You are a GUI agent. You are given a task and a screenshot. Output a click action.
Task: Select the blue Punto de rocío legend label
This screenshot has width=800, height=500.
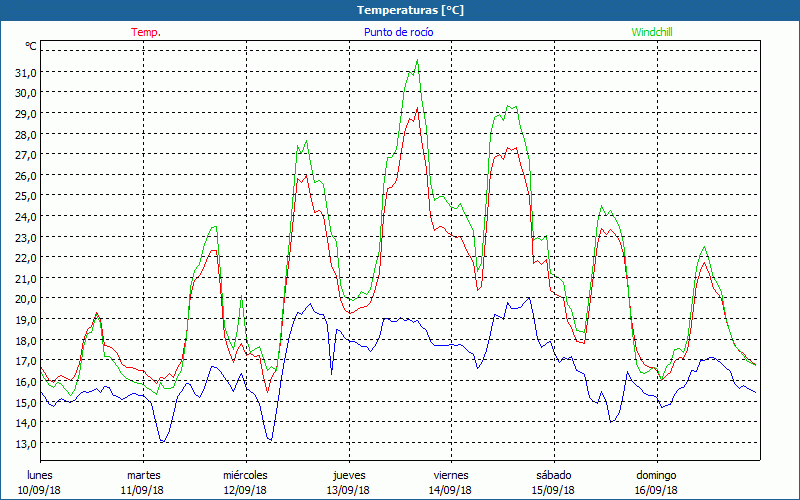pyautogui.click(x=398, y=32)
